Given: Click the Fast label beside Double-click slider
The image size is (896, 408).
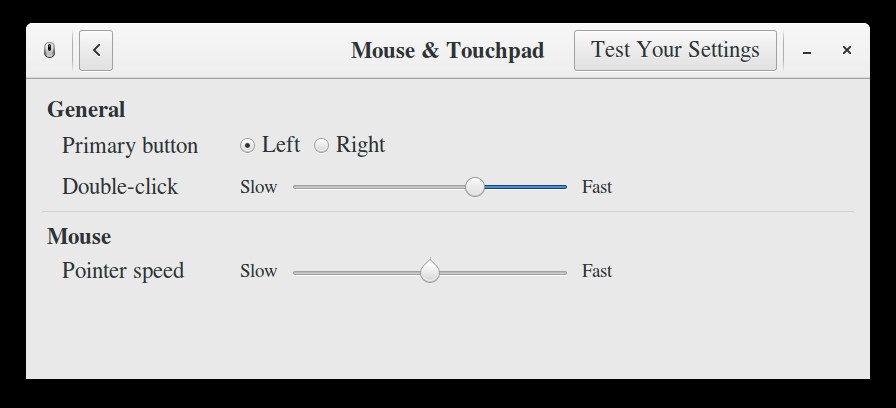Looking at the screenshot, I should coord(597,187).
